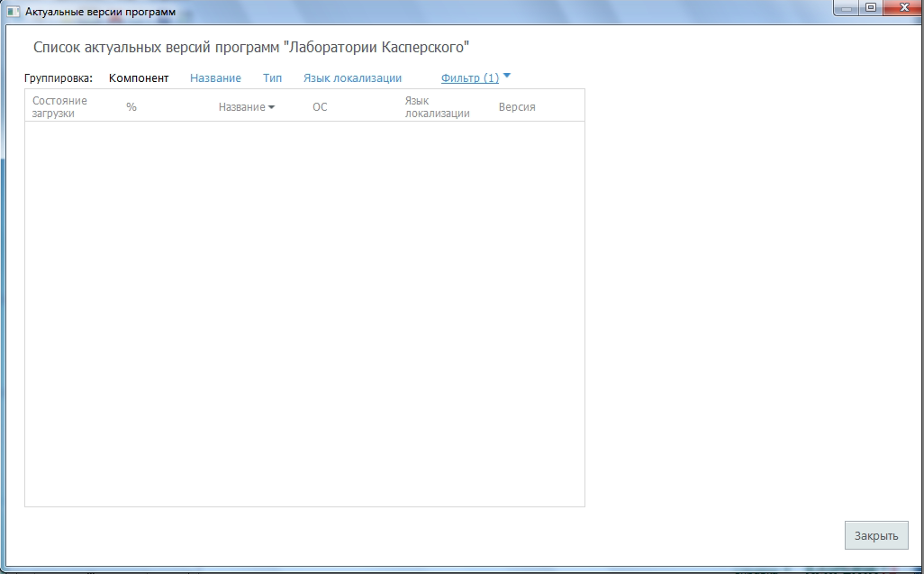Minimize the Актуальные версии программ window

(847, 8)
